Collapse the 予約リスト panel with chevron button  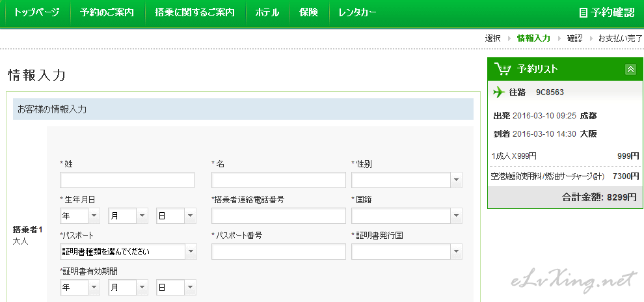point(630,69)
